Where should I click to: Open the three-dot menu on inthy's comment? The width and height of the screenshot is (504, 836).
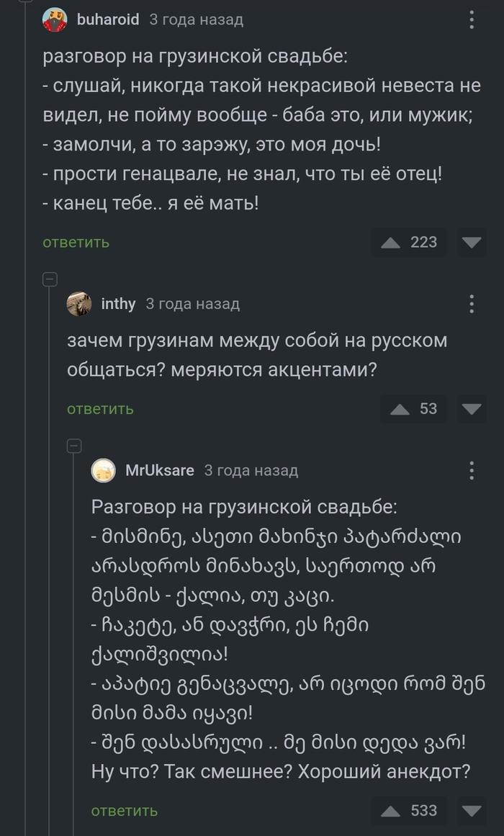point(472,304)
